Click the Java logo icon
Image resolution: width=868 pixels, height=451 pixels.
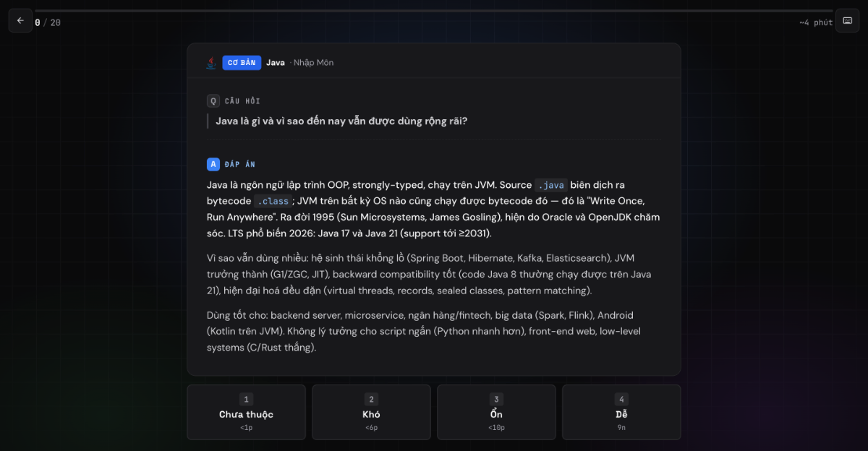pos(210,63)
